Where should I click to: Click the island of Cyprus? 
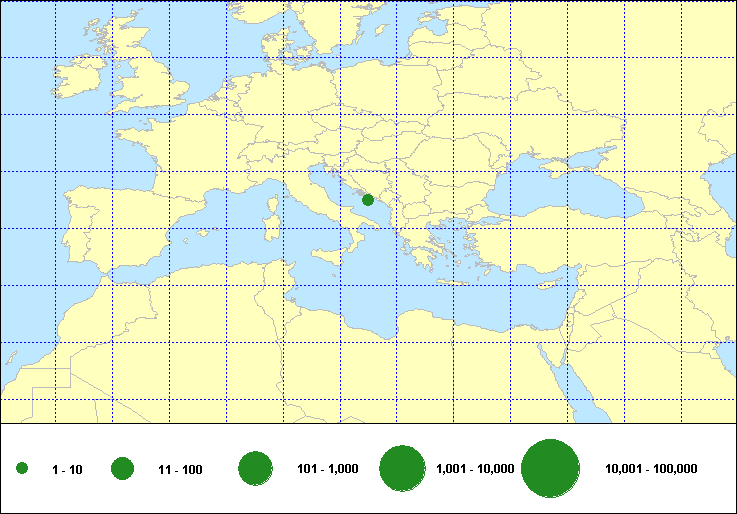[548, 285]
